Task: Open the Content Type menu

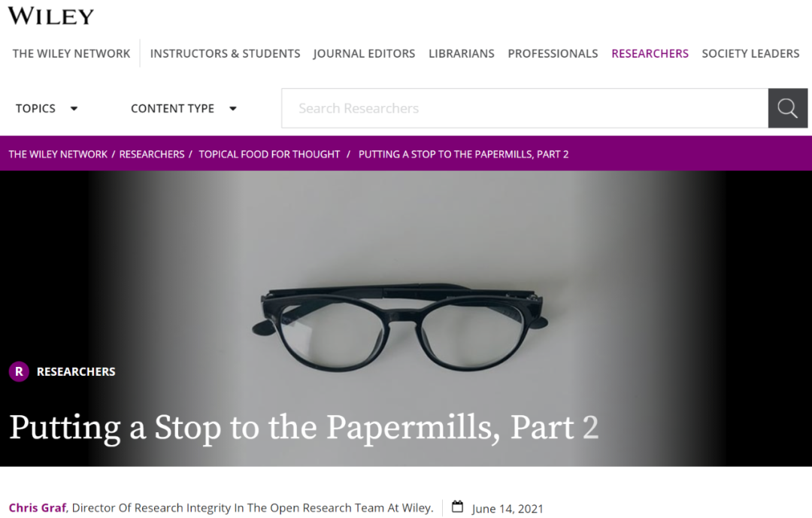Action: pyautogui.click(x=172, y=108)
